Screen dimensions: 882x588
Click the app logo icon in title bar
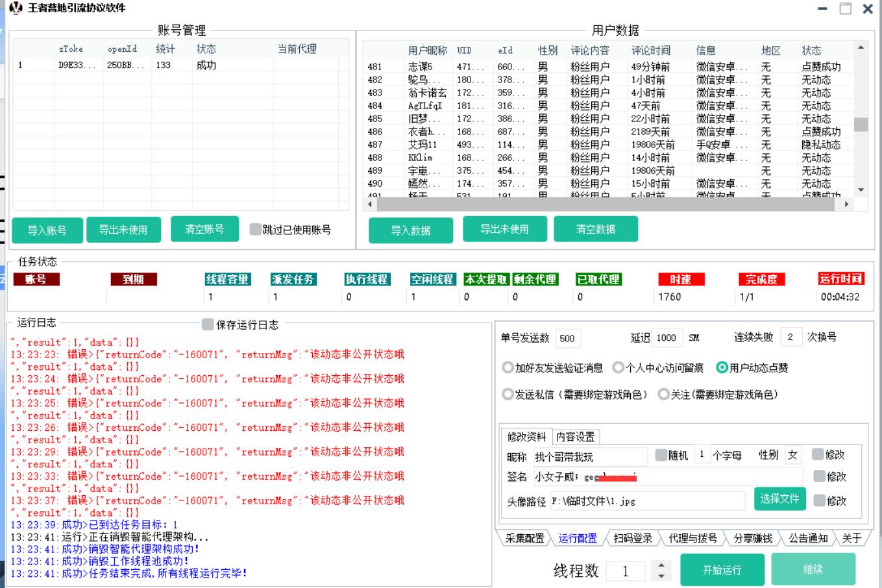click(x=16, y=8)
